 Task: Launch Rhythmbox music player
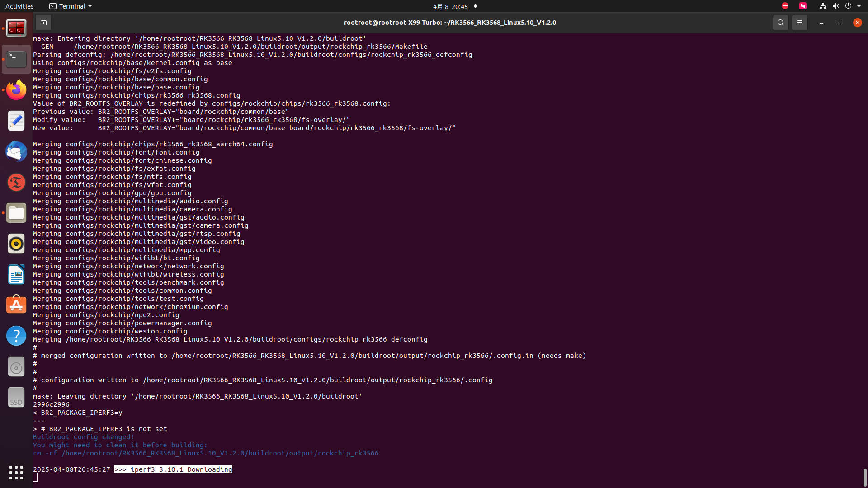[x=16, y=244]
